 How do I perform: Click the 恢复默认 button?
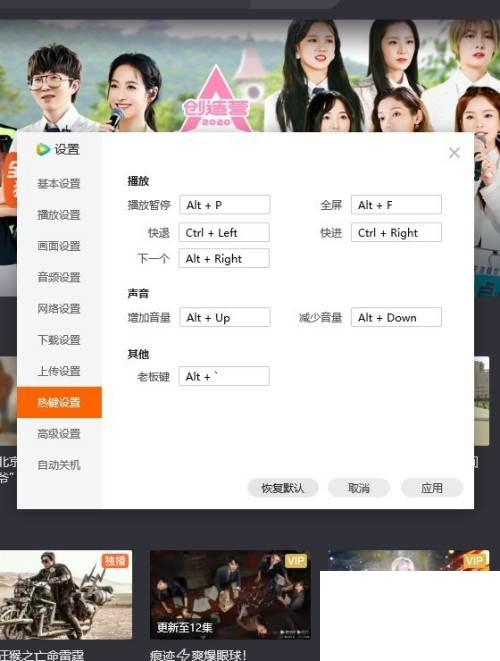coord(282,488)
